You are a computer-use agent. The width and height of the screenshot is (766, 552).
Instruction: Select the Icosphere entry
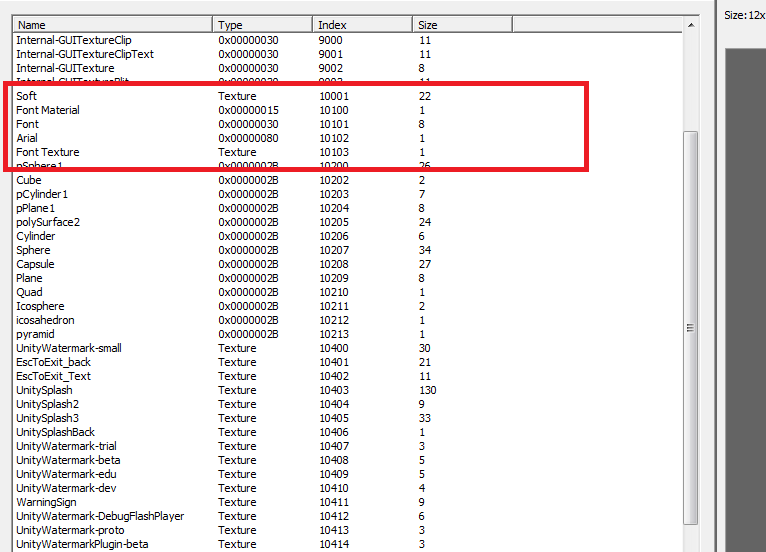(40, 306)
